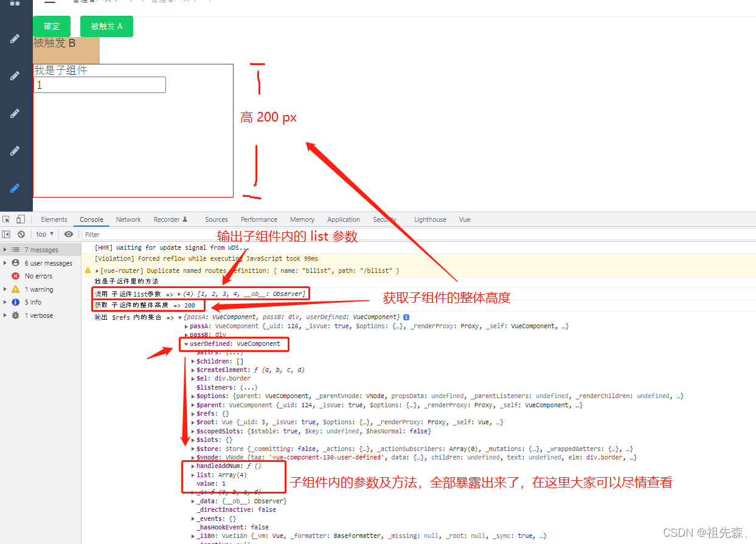Viewport: 756px width, 544px height.
Task: Expand the $scopedSlots property
Action: click(x=193, y=431)
